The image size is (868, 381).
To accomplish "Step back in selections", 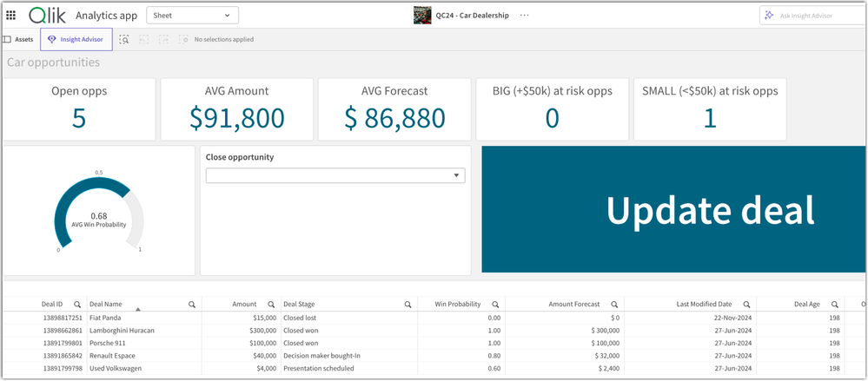I will [143, 40].
